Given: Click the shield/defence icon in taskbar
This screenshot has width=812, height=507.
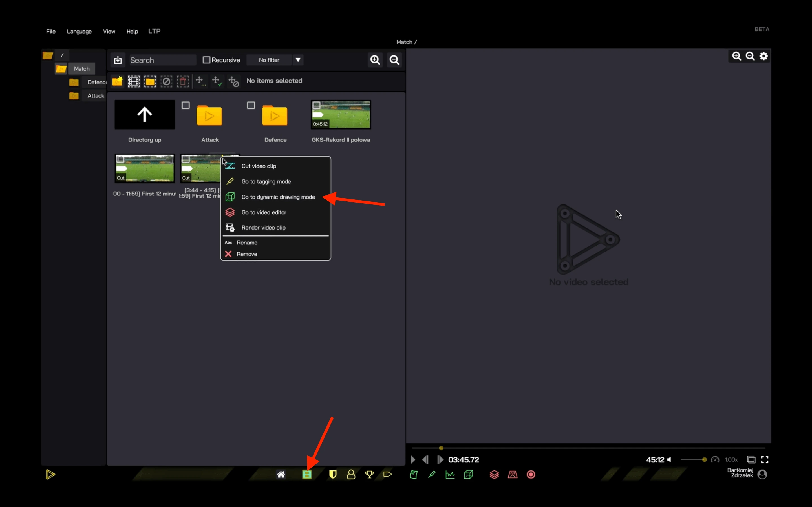Looking at the screenshot, I should coord(332,474).
